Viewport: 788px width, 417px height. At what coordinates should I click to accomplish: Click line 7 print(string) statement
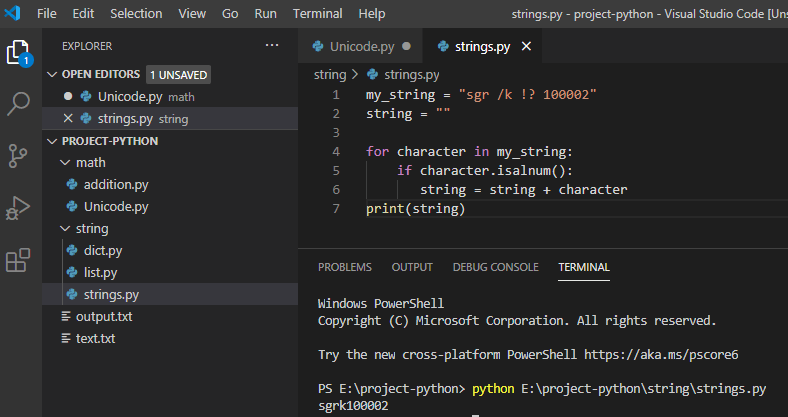click(x=416, y=208)
